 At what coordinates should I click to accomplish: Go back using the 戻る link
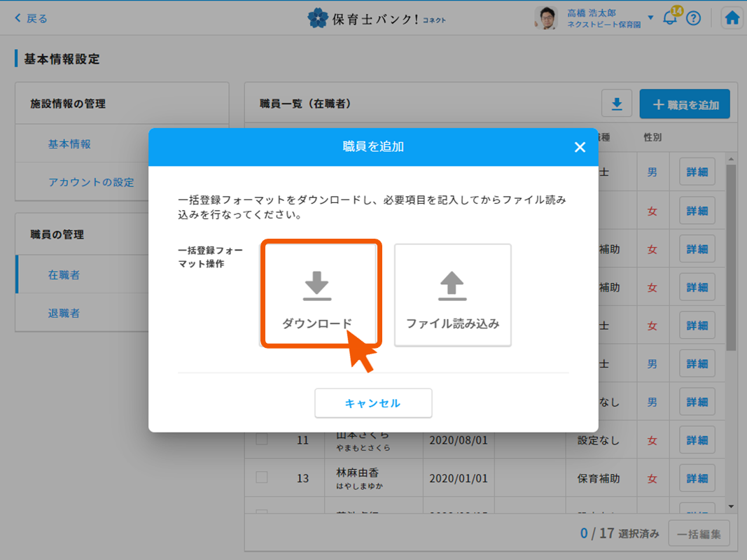32,18
